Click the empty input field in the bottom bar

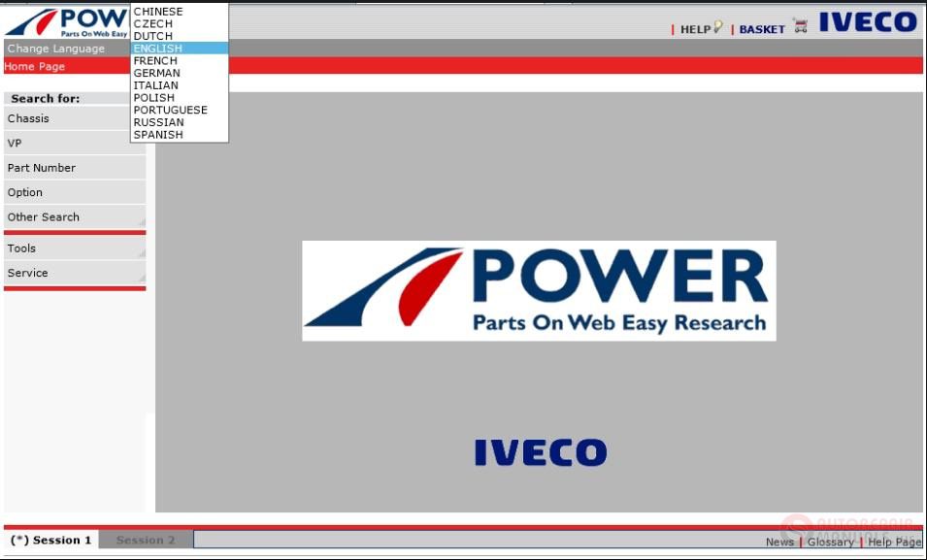(388, 540)
